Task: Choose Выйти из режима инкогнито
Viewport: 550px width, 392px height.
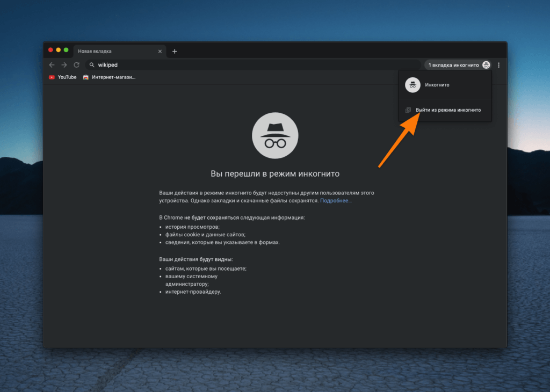Action: pos(445,110)
